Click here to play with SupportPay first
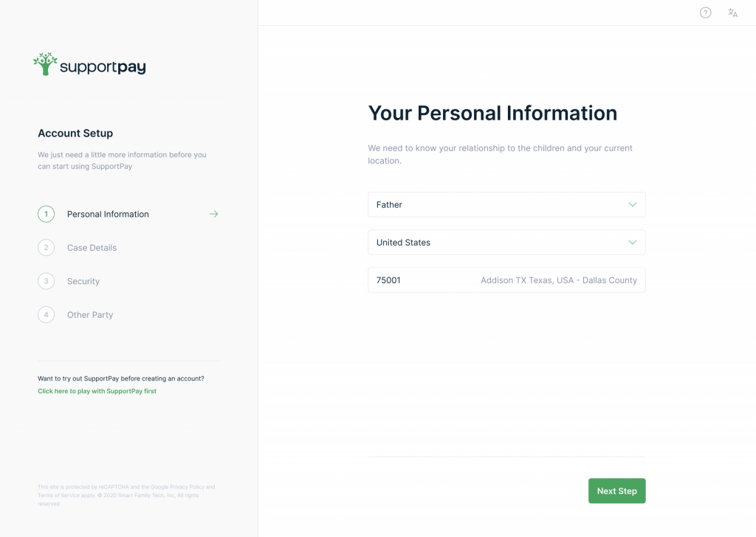The height and width of the screenshot is (537, 756). (97, 391)
